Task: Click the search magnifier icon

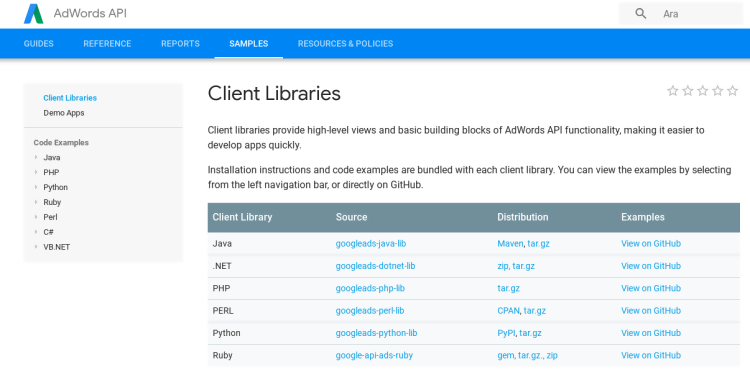Action: [x=640, y=13]
